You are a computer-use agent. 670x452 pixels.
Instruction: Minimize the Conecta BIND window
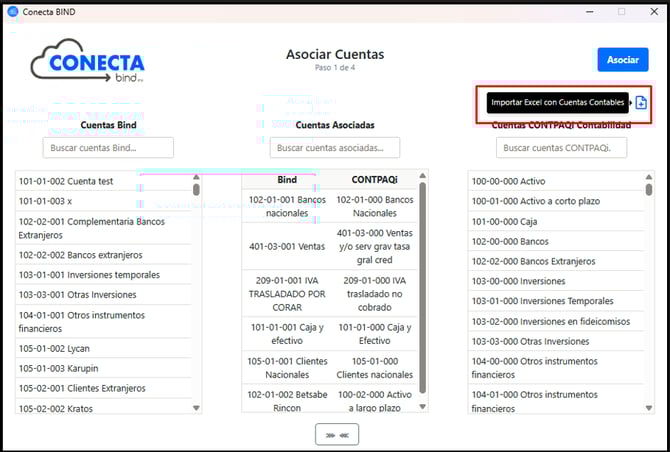coord(590,12)
